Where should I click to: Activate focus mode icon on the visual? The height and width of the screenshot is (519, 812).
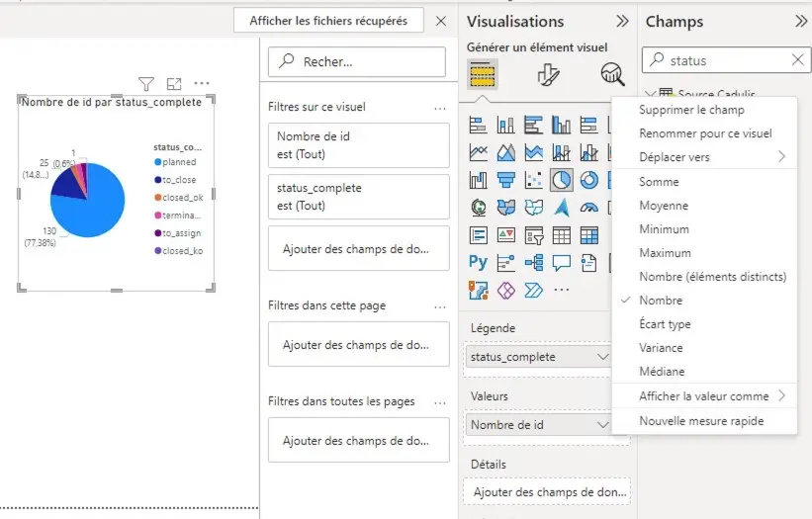[174, 84]
